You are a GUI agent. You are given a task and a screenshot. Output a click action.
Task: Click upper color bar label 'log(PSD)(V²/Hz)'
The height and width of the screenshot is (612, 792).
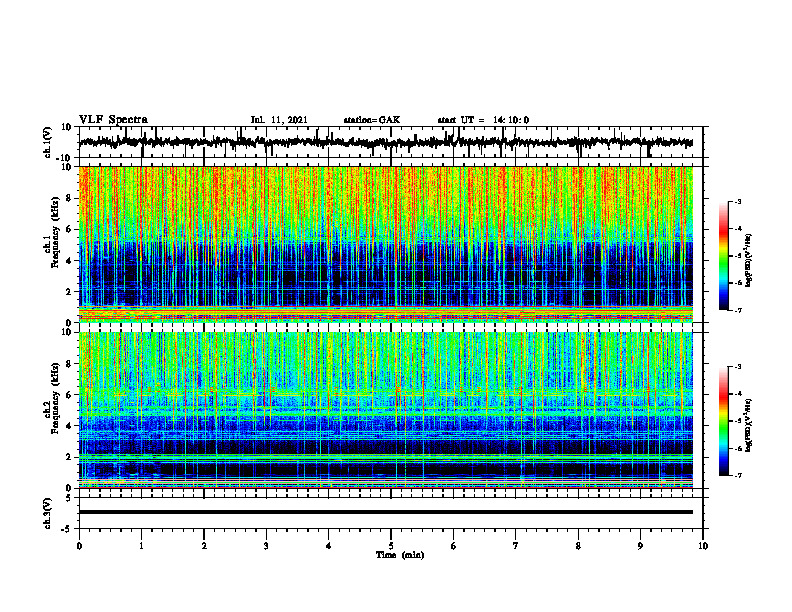click(x=748, y=260)
